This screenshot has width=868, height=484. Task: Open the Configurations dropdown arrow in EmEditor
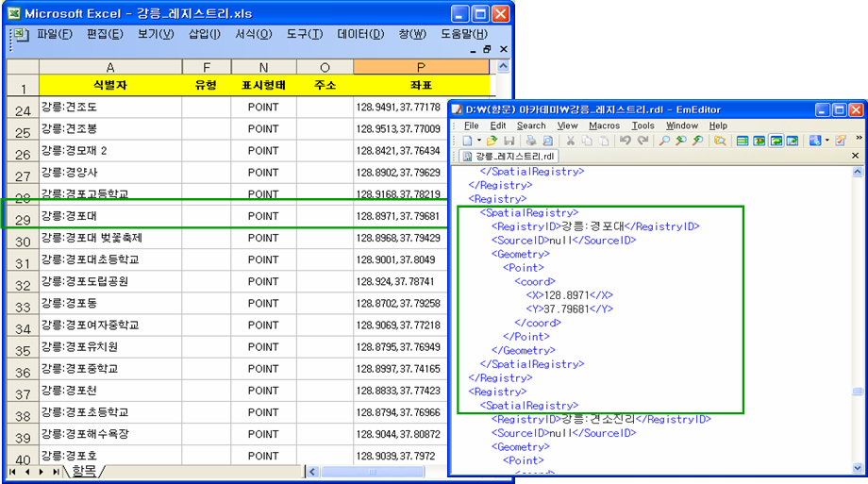click(827, 141)
